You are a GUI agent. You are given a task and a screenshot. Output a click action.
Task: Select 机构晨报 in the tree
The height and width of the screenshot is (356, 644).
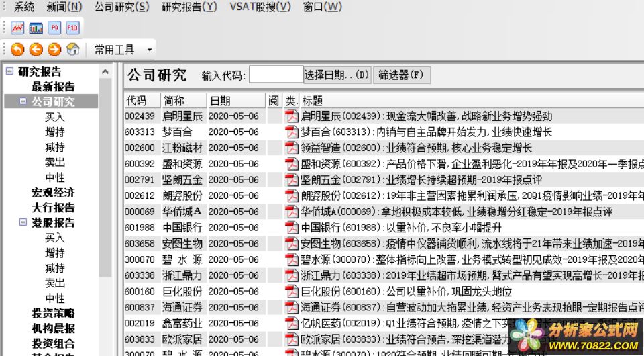(53, 328)
